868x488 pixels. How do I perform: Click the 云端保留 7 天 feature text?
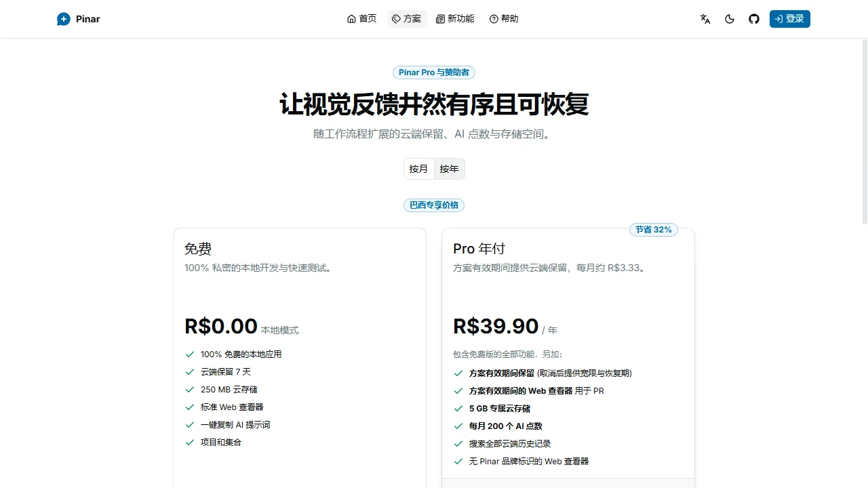click(226, 372)
